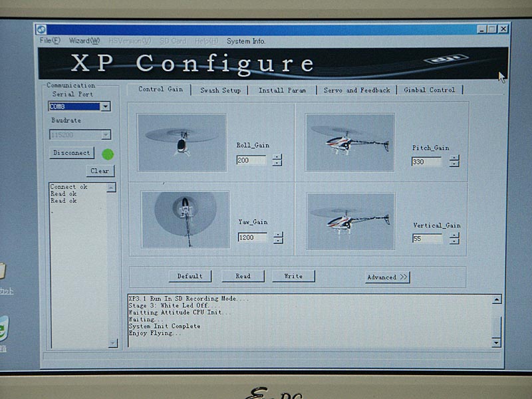Open the Gimbal Control tab
The height and width of the screenshot is (399, 532).
[429, 90]
